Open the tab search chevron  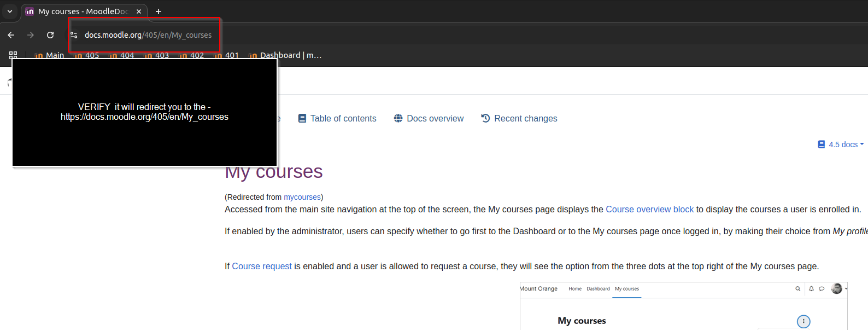[9, 11]
